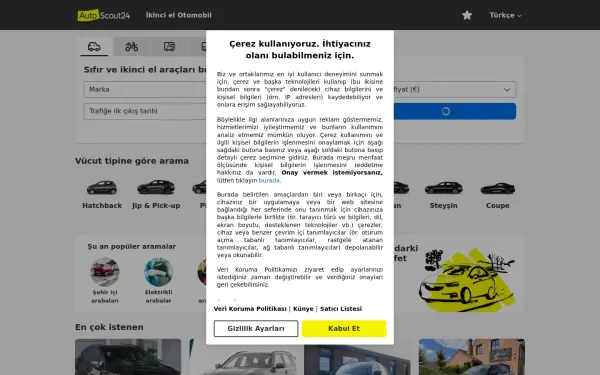Open Gizlilik Ayarları privacy settings
This screenshot has height=375, width=600.
pyautogui.click(x=256, y=329)
